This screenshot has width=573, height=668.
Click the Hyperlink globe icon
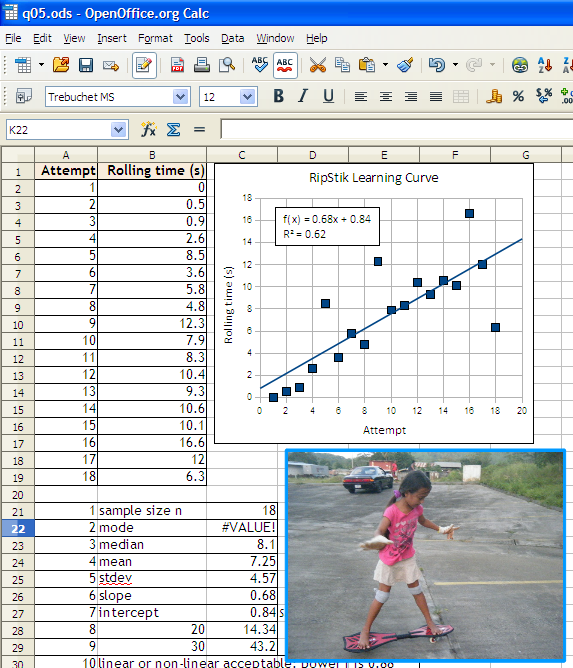click(x=520, y=65)
